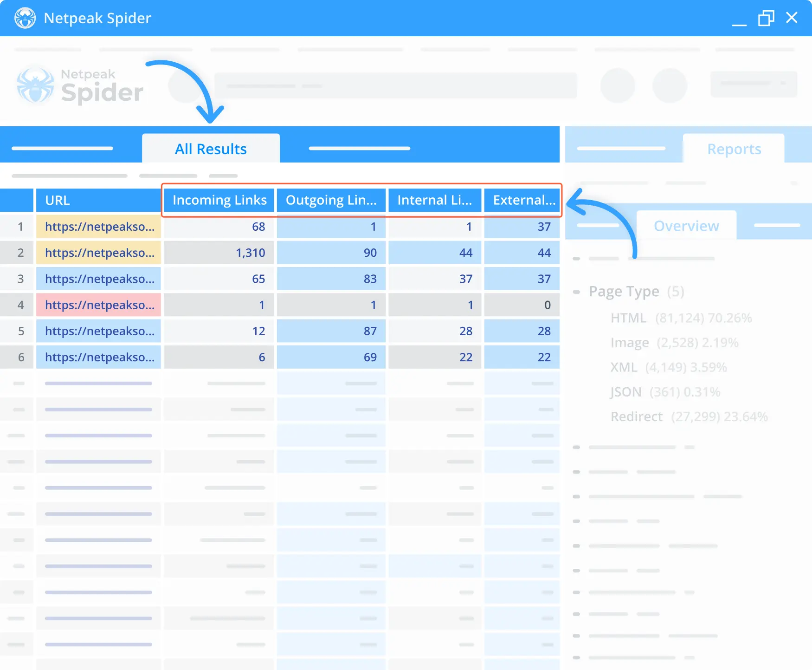The width and height of the screenshot is (812, 670).
Task: Sort by the Outgoing Links column header
Action: pyautogui.click(x=331, y=200)
